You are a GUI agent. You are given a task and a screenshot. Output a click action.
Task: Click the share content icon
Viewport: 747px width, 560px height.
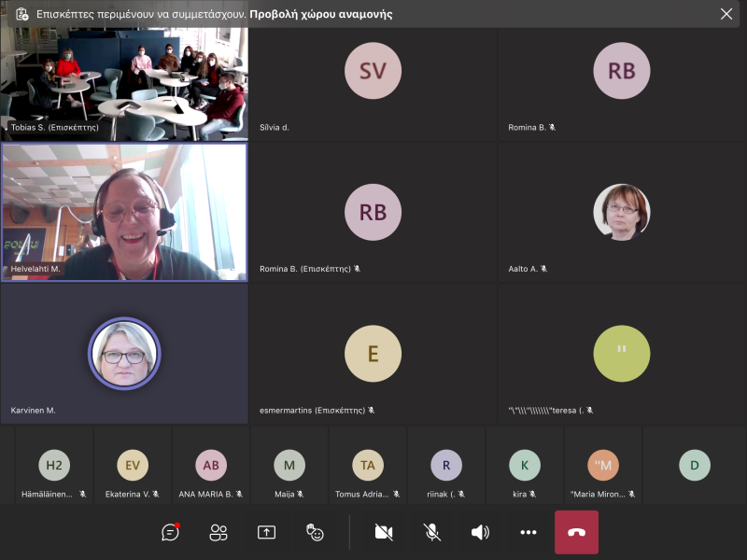[266, 532]
